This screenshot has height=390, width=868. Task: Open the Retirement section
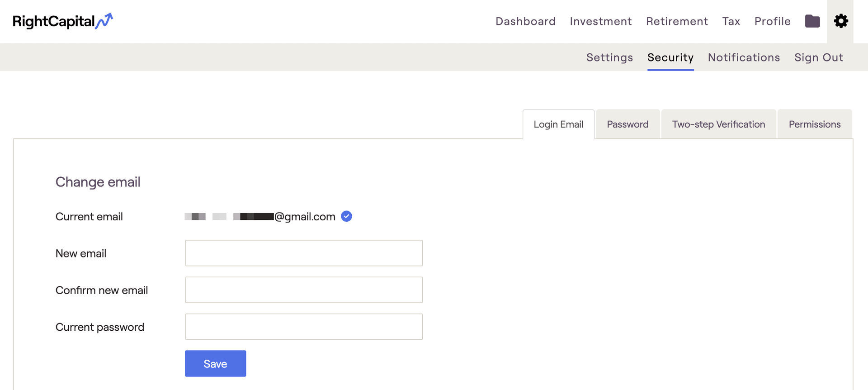click(677, 21)
